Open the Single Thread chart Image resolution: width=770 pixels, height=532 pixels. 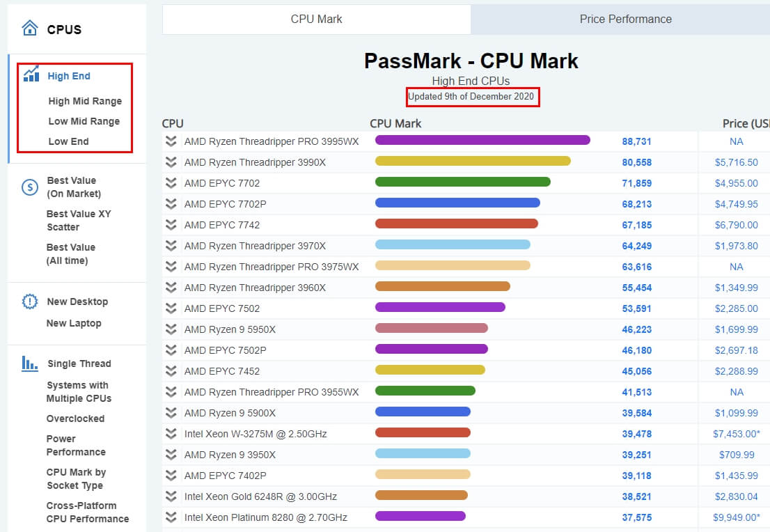(79, 363)
